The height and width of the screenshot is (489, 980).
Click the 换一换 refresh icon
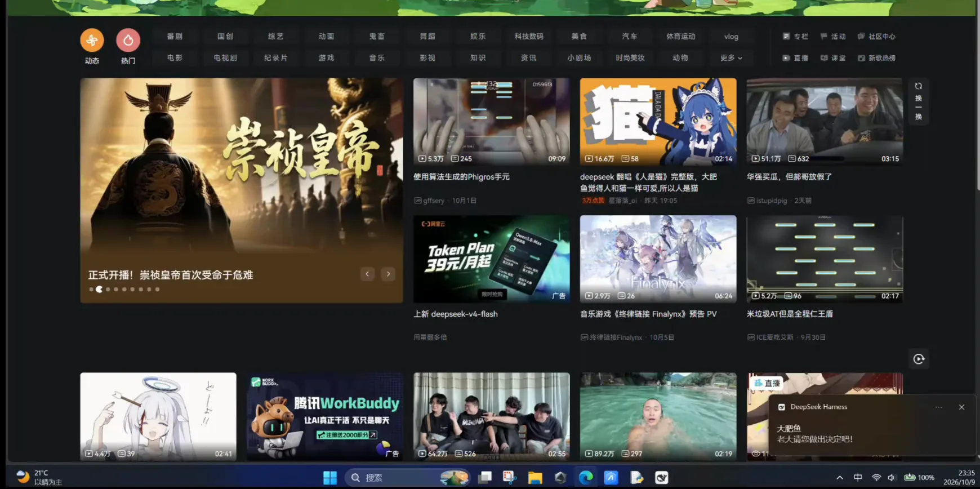pos(919,86)
